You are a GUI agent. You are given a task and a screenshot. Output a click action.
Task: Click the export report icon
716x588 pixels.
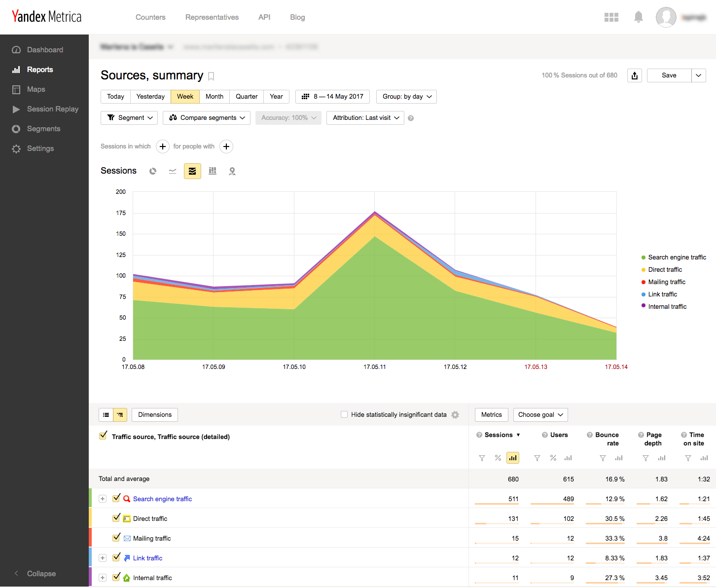pyautogui.click(x=635, y=75)
